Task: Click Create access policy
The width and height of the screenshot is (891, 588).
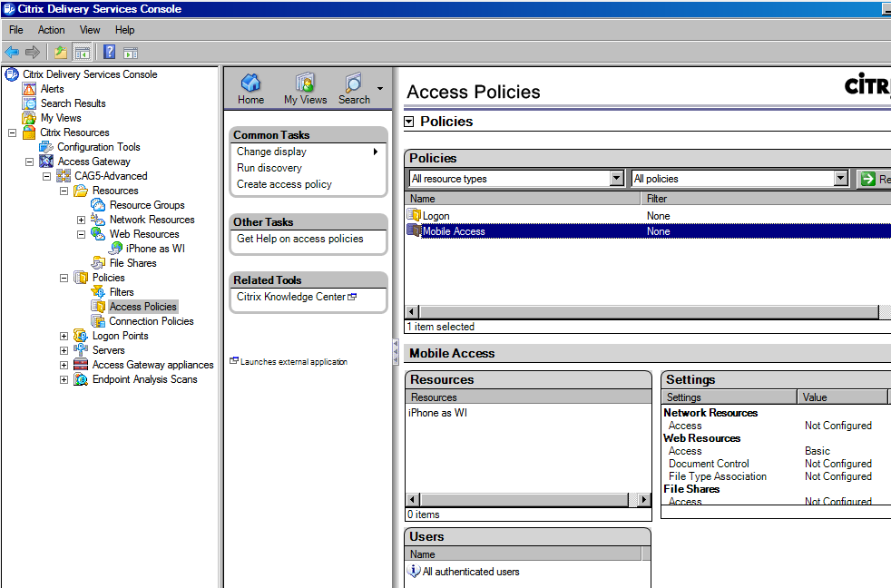Action: 284,184
